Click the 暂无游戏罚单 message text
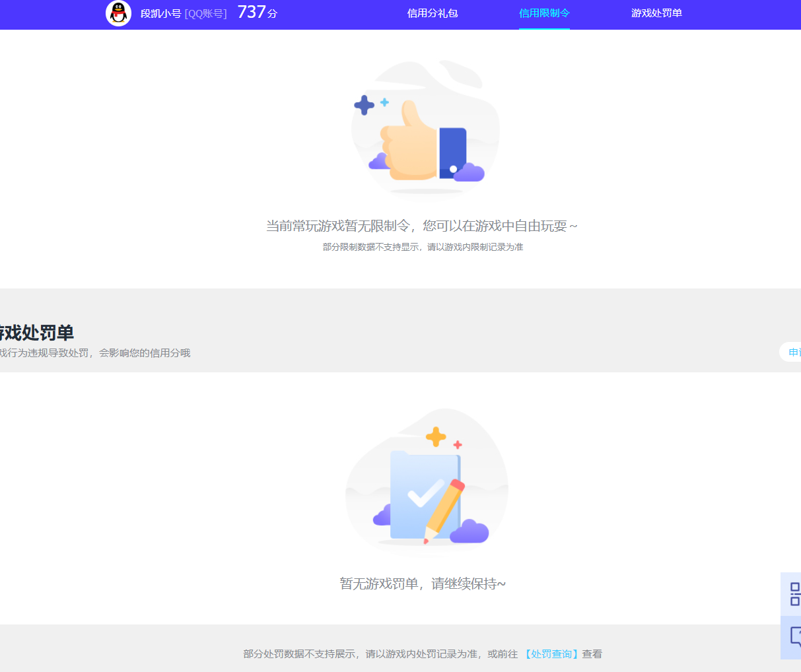The image size is (801, 672). [x=423, y=584]
